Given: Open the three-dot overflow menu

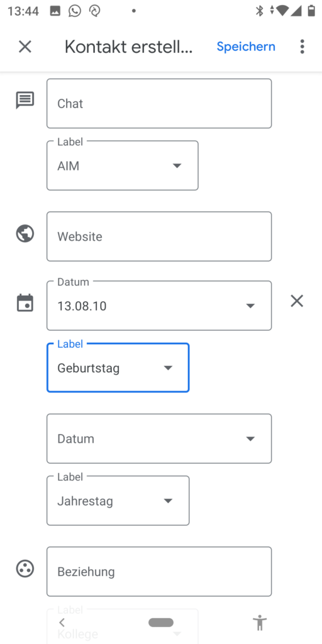Looking at the screenshot, I should [x=303, y=47].
